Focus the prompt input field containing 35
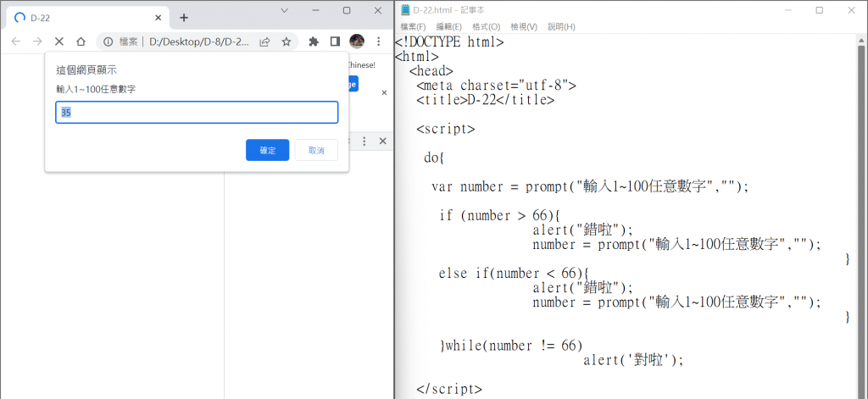This screenshot has height=399, width=868. pyautogui.click(x=197, y=113)
